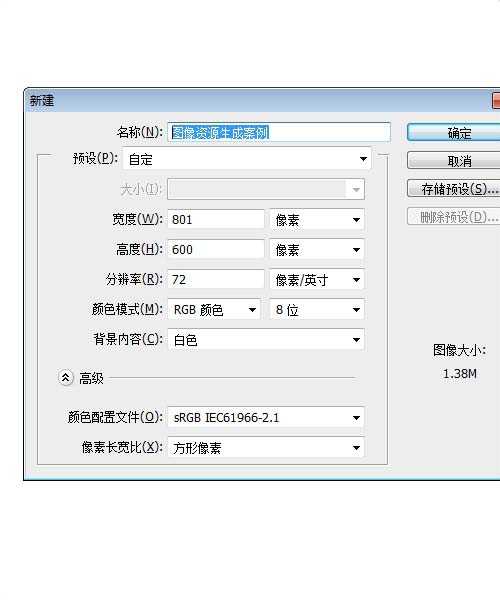This screenshot has height=600, width=500.
Task: Click the 像素长宽比(X) label
Action: tap(122, 447)
